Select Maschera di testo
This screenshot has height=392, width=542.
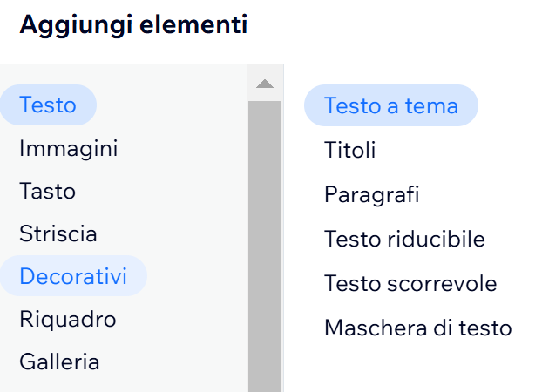417,328
